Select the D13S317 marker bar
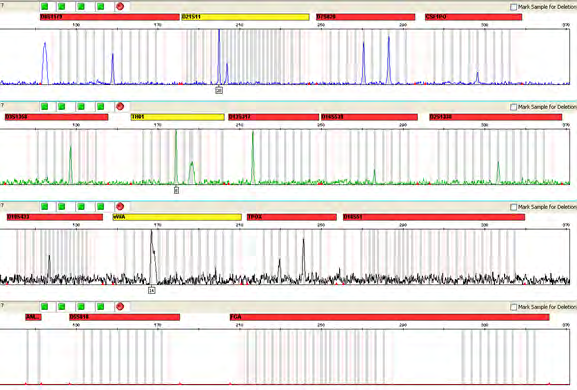577x390 pixels. tap(273, 117)
